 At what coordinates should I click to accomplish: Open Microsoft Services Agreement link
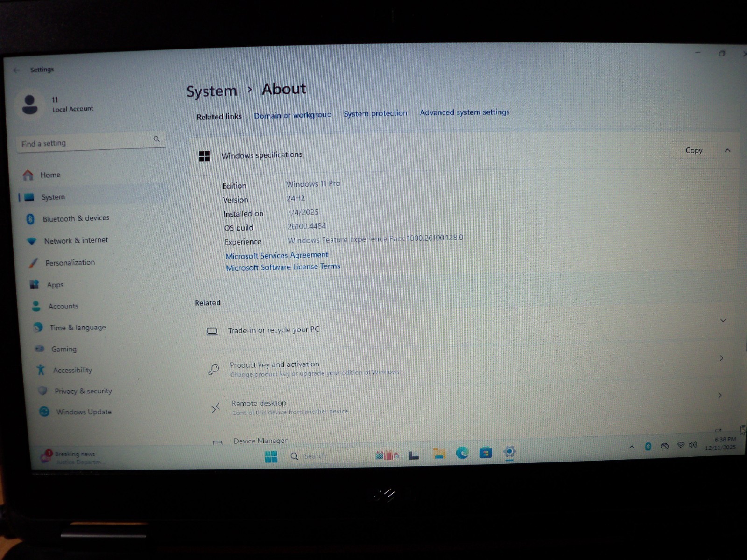277,255
